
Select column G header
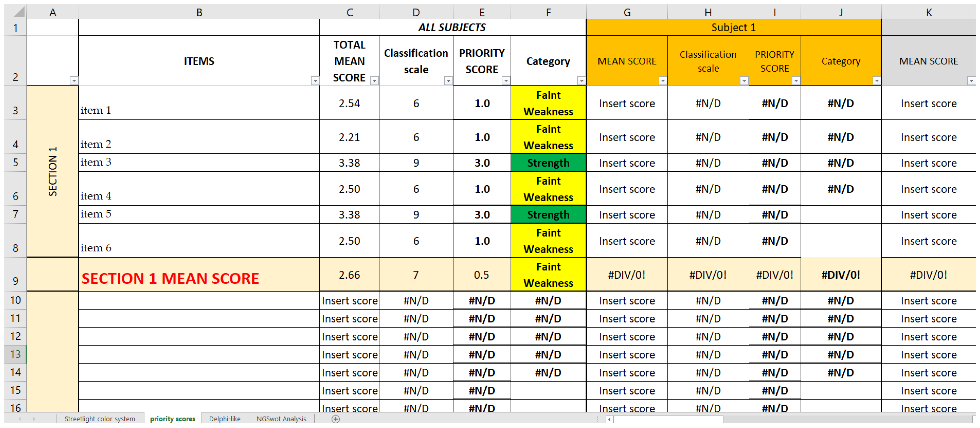point(627,12)
